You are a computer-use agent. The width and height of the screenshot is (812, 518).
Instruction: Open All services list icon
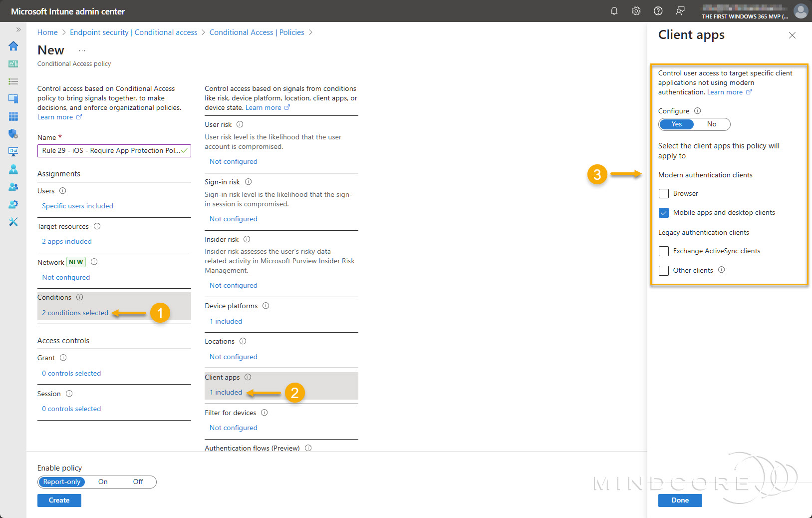click(x=13, y=81)
